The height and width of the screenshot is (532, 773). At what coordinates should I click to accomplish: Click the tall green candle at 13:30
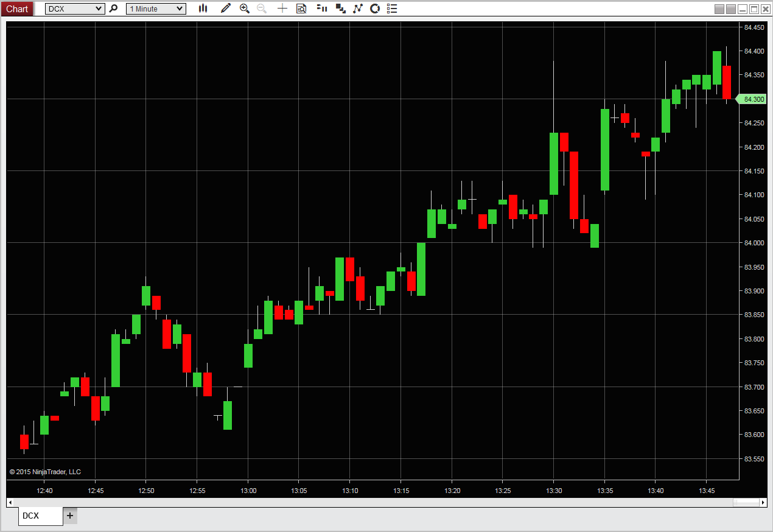tap(554, 163)
